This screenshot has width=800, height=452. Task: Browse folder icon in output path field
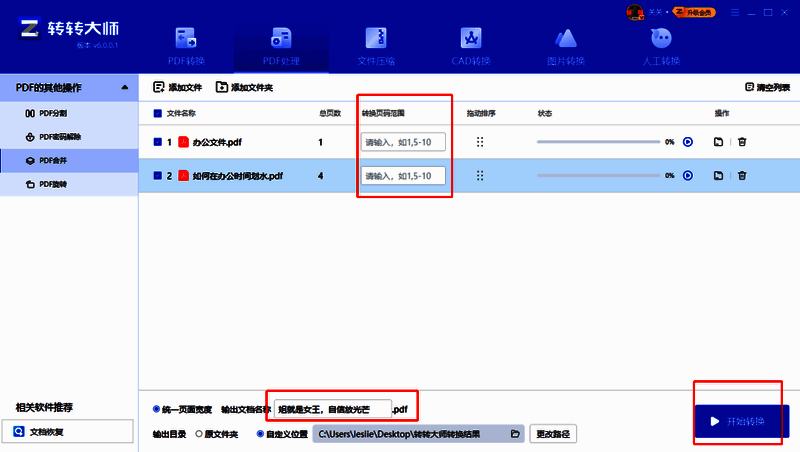[x=515, y=434]
